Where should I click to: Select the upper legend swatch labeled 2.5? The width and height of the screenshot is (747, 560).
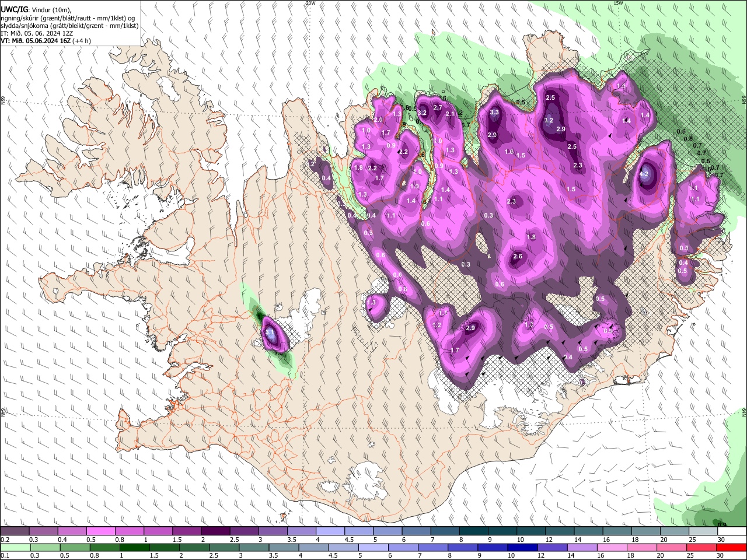pos(244,531)
